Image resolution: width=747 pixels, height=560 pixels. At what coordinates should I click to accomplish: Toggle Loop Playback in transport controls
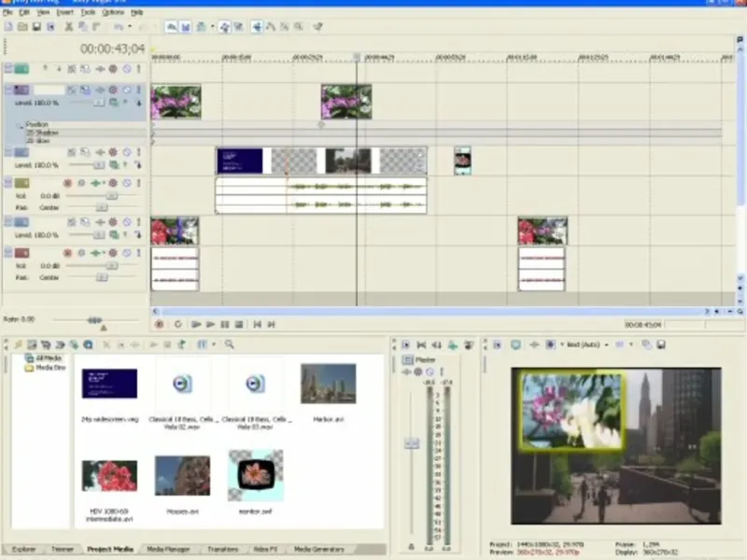point(177,324)
